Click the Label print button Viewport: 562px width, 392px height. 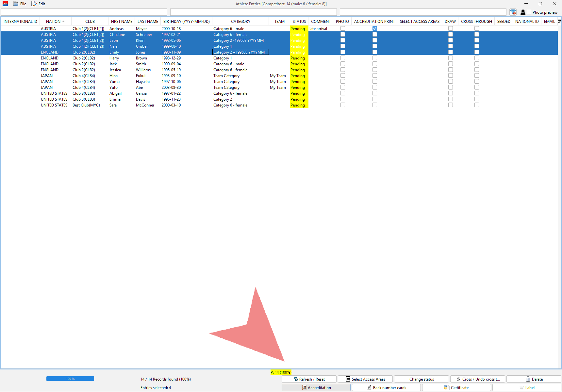coord(527,388)
